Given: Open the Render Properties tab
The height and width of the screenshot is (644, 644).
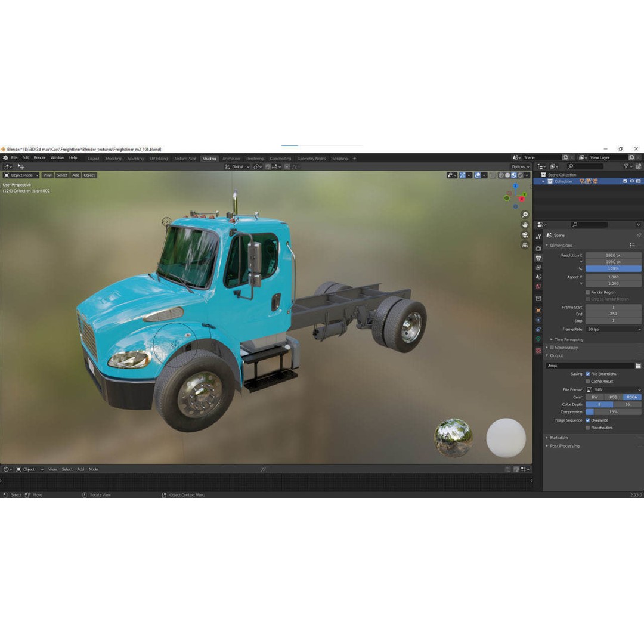Looking at the screenshot, I should 538,248.
